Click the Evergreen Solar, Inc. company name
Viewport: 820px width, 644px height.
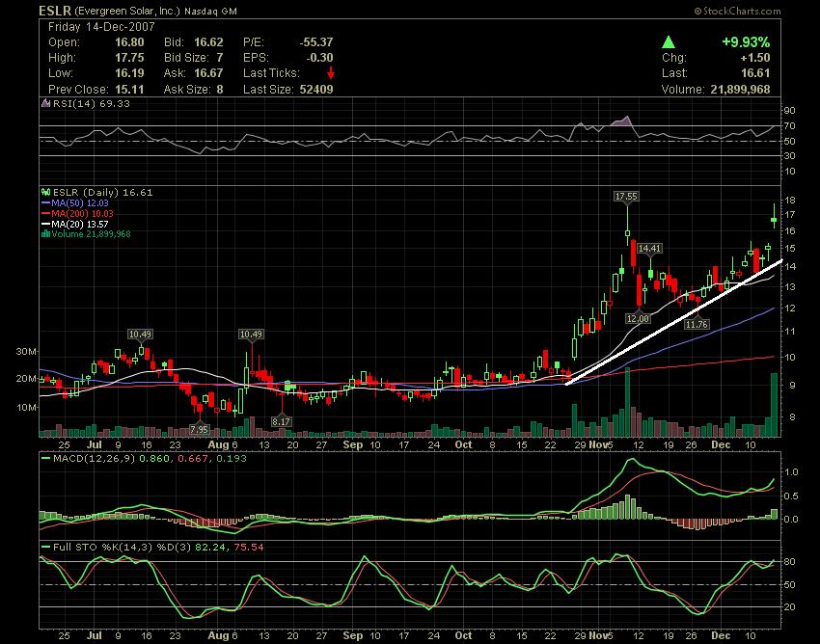(x=127, y=11)
